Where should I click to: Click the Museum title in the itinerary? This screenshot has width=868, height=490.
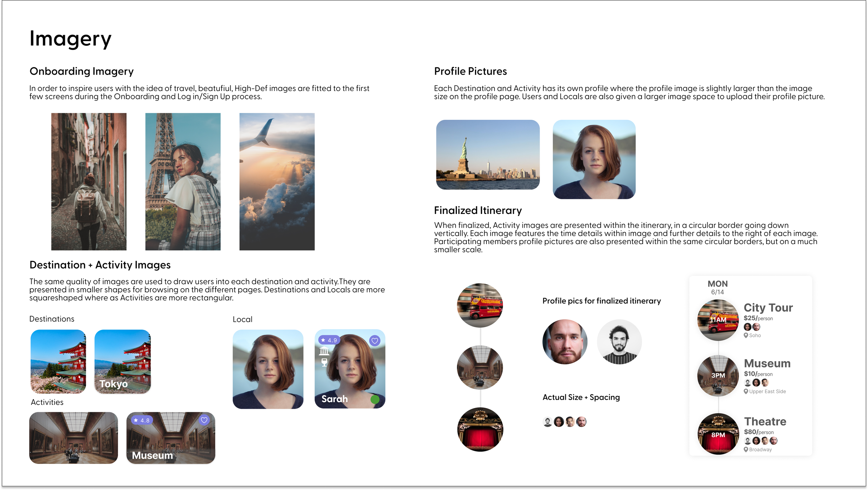tap(767, 363)
